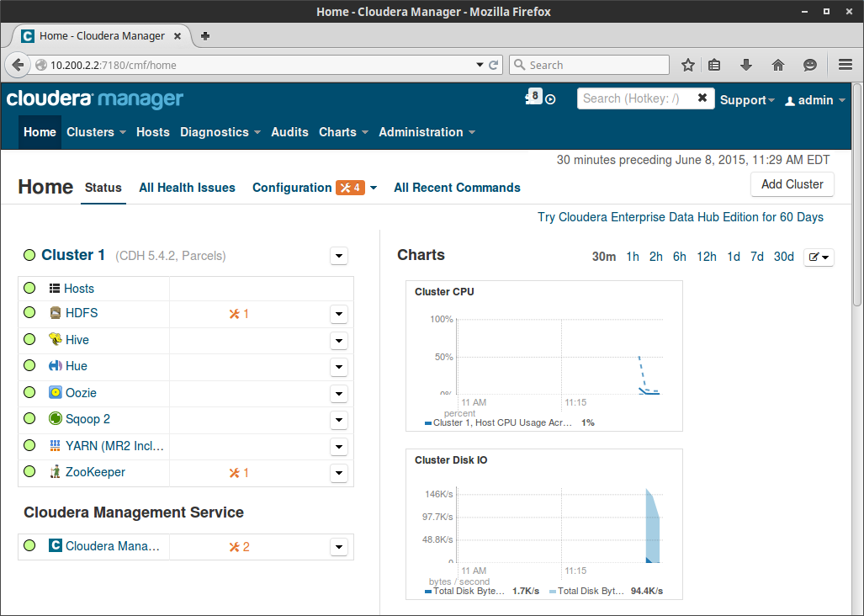Go to Firefox home page
The height and width of the screenshot is (616, 864).
[x=778, y=65]
